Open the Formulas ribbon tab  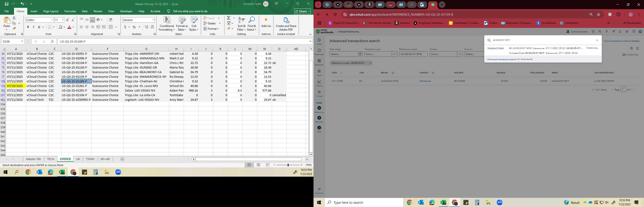70,11
